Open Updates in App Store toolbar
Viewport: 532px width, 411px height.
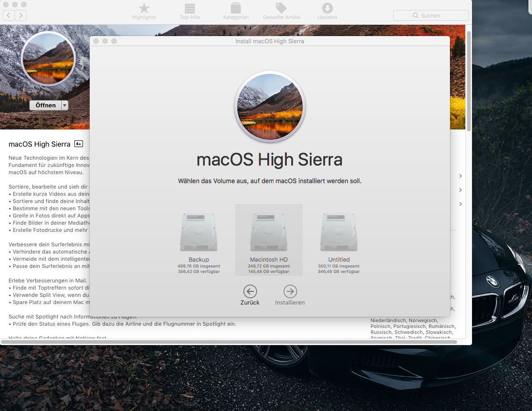(x=327, y=11)
